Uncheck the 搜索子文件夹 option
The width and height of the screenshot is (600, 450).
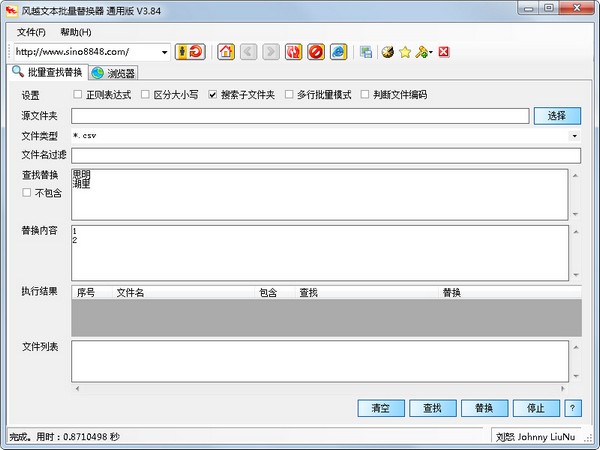pyautogui.click(x=213, y=95)
